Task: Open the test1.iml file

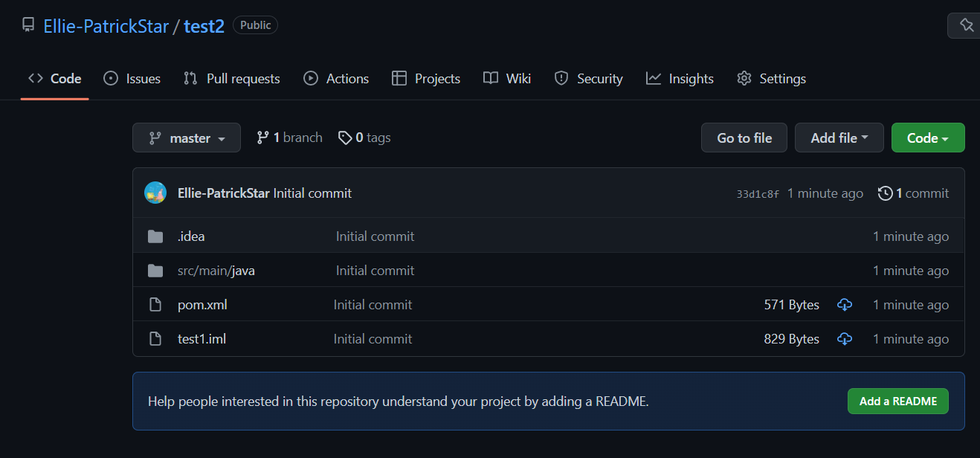Action: [x=202, y=339]
